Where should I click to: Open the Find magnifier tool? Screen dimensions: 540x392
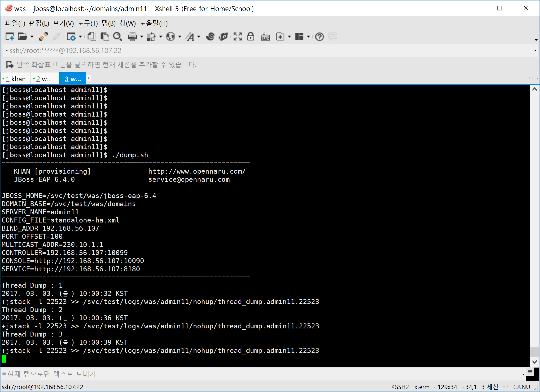pos(117,37)
